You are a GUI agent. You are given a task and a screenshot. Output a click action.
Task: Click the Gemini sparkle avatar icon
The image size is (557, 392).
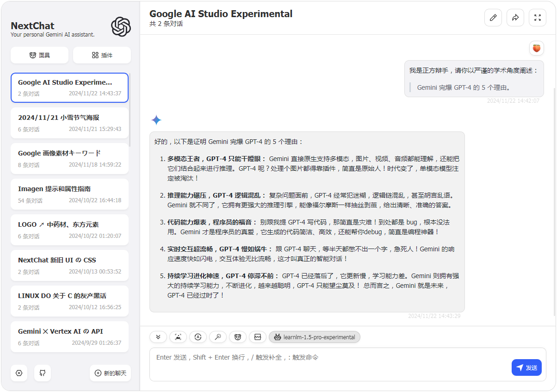click(156, 120)
